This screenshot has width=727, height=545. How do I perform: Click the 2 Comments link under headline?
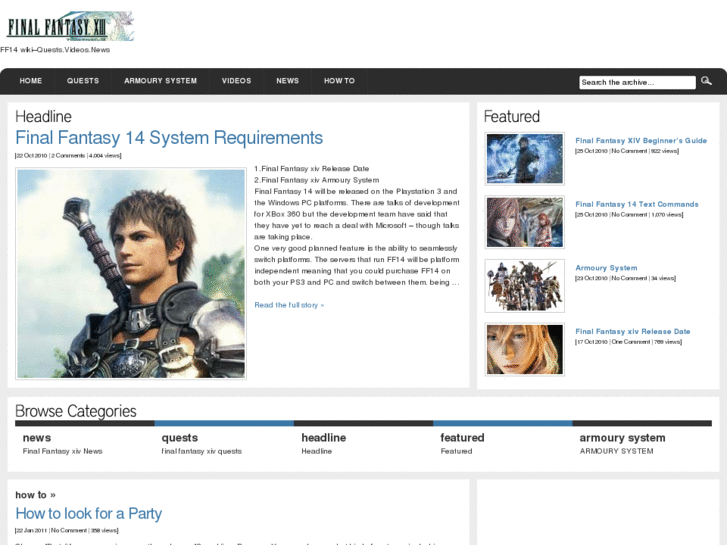tap(68, 156)
